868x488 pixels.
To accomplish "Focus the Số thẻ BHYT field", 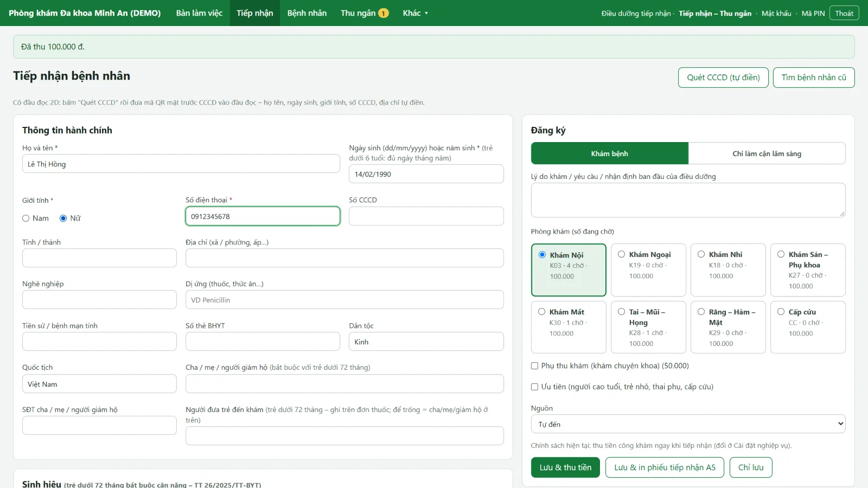I will coord(263,342).
